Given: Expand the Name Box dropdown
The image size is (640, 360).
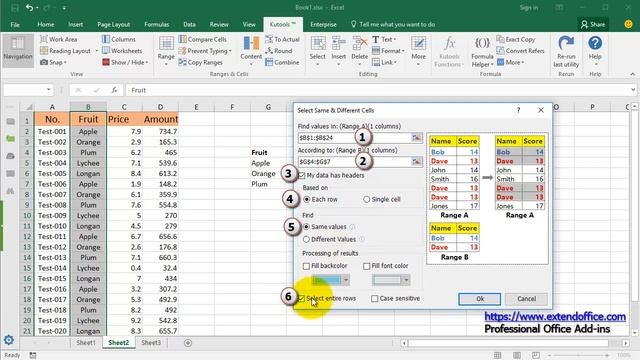Looking at the screenshot, I should pyautogui.click(x=49, y=90).
